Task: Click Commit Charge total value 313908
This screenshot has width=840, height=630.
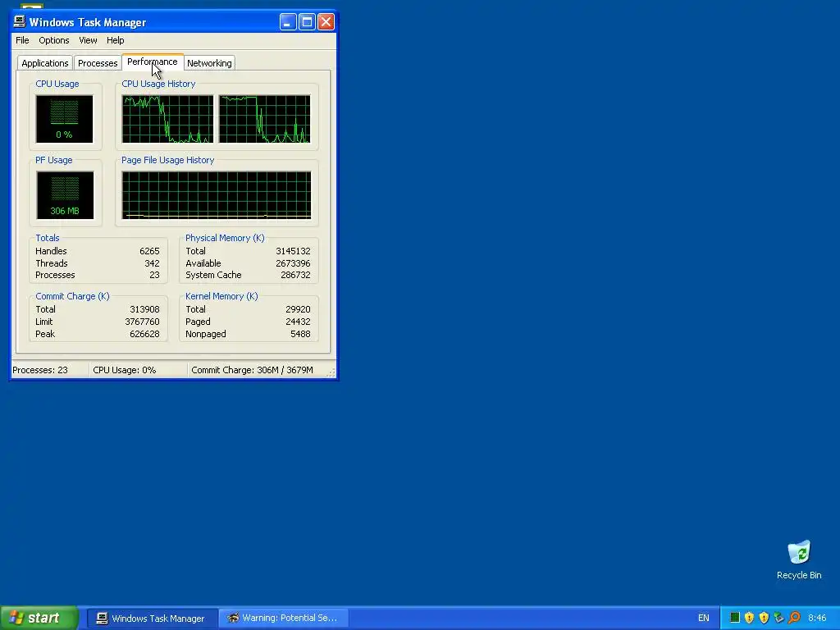Action: pyautogui.click(x=144, y=309)
